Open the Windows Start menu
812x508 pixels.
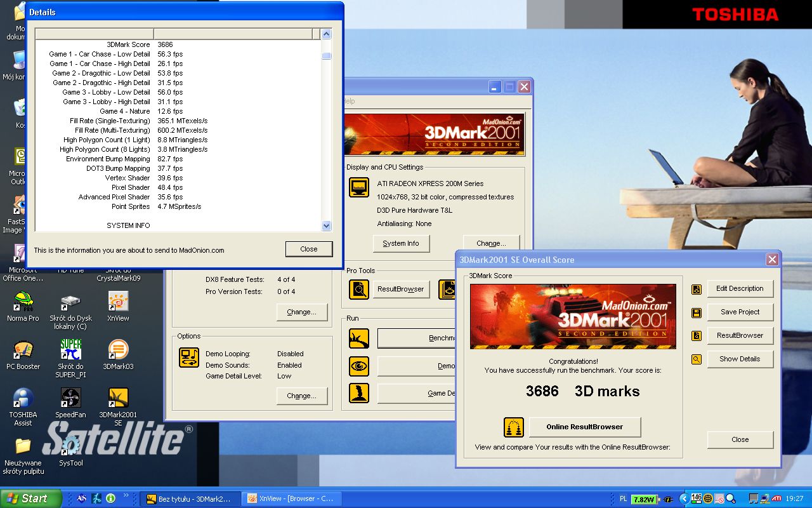click(31, 498)
